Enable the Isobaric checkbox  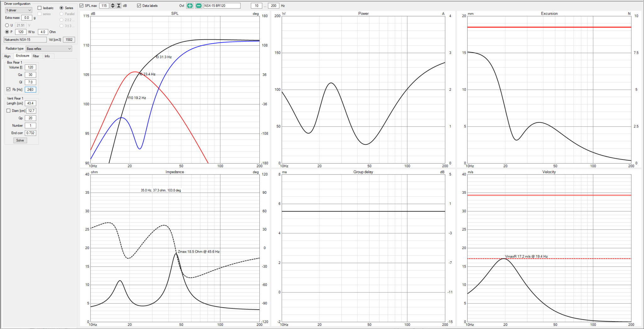[40, 8]
